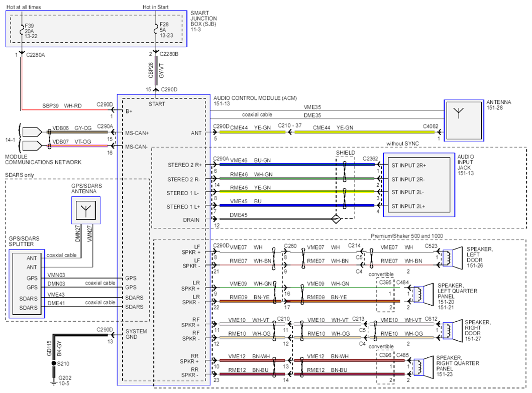
Task: Select the 'GPS/SDARS SPLITTER' label
Action: point(24,241)
